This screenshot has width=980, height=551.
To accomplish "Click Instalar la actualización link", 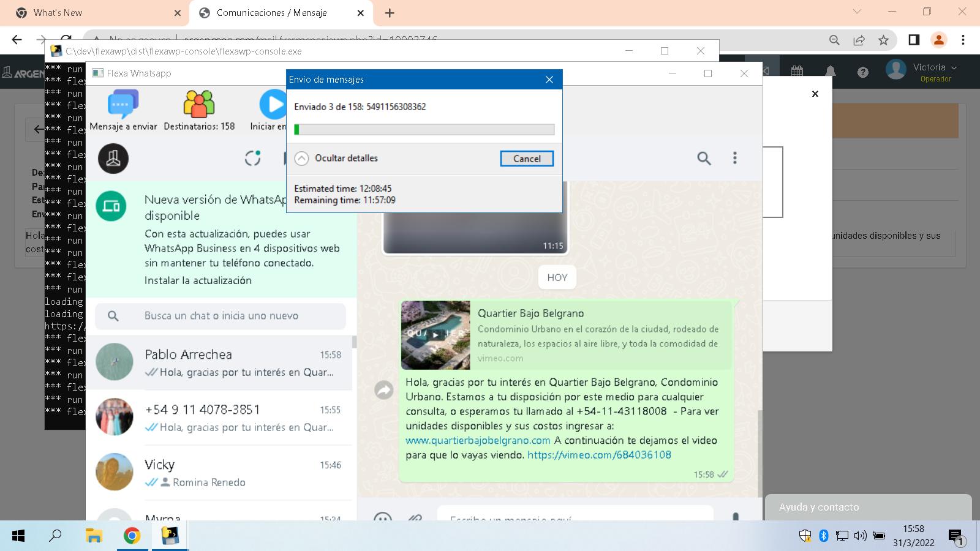I will [x=198, y=280].
